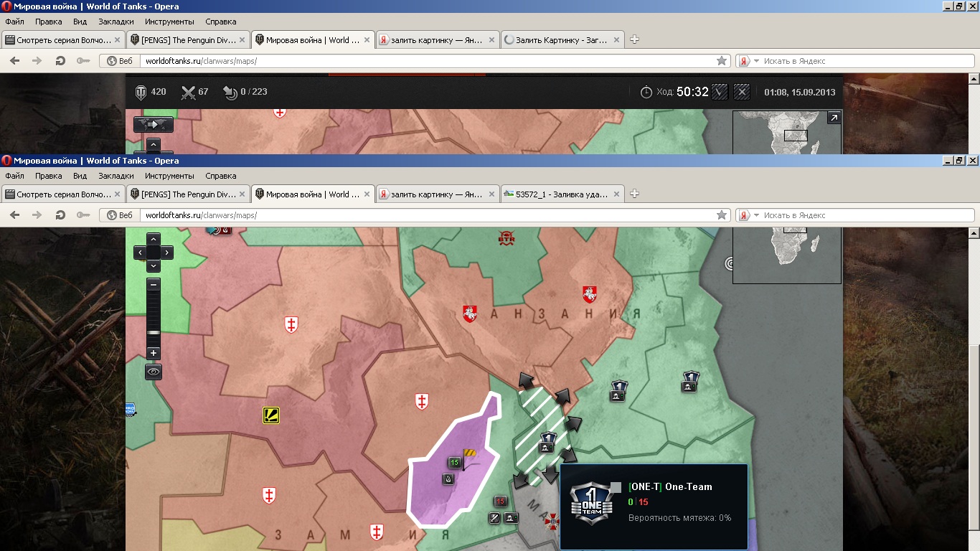
Task: Click the crossed swords icon beside 67
Action: tap(188, 92)
